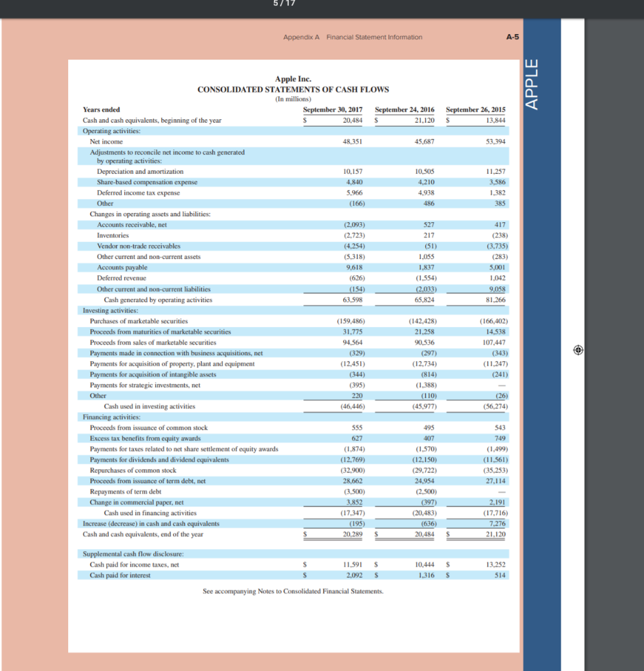Image resolution: width=644 pixels, height=671 pixels.
Task: Click the Apple Inc. document title
Action: coord(293,79)
